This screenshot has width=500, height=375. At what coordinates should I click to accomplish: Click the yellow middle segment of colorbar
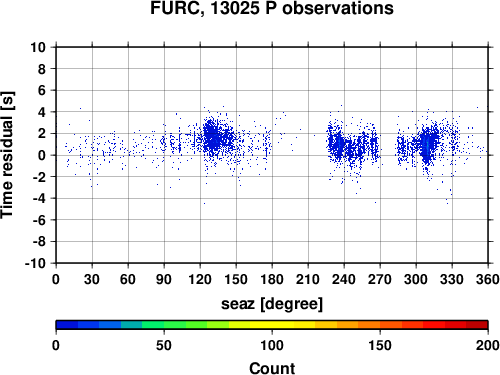(x=272, y=325)
